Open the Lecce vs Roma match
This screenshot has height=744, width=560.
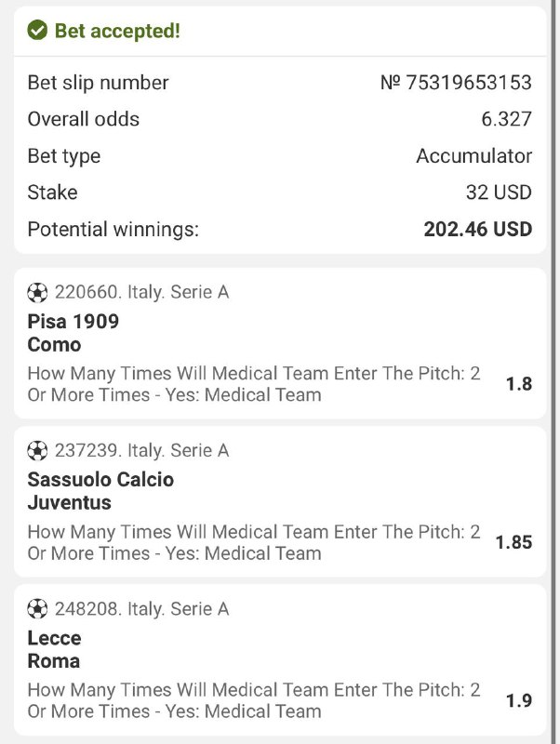point(54,649)
